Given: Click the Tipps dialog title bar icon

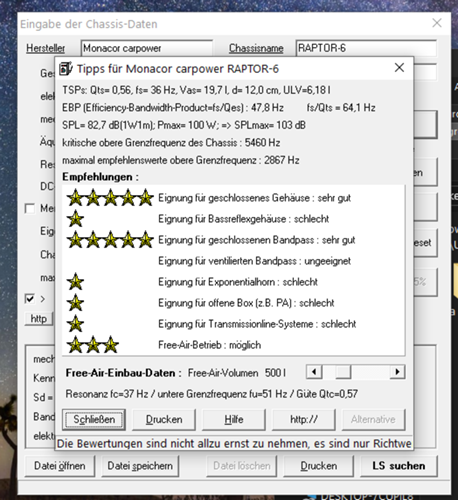Looking at the screenshot, I should pyautogui.click(x=66, y=69).
